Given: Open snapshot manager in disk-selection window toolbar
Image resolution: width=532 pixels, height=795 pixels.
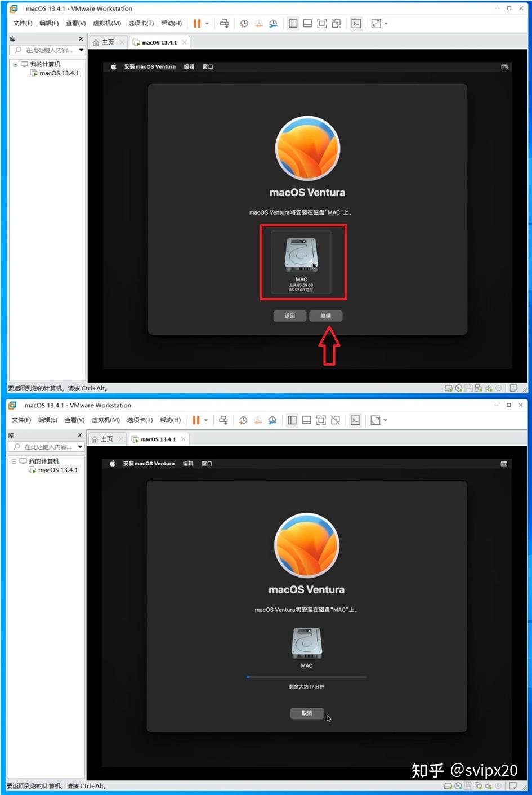Looking at the screenshot, I should [x=273, y=24].
